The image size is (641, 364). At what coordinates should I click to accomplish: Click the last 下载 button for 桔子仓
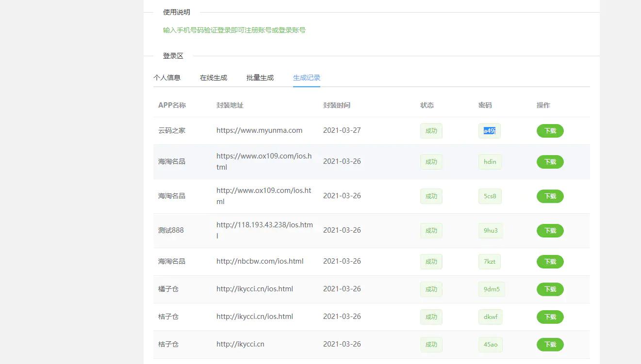point(550,344)
